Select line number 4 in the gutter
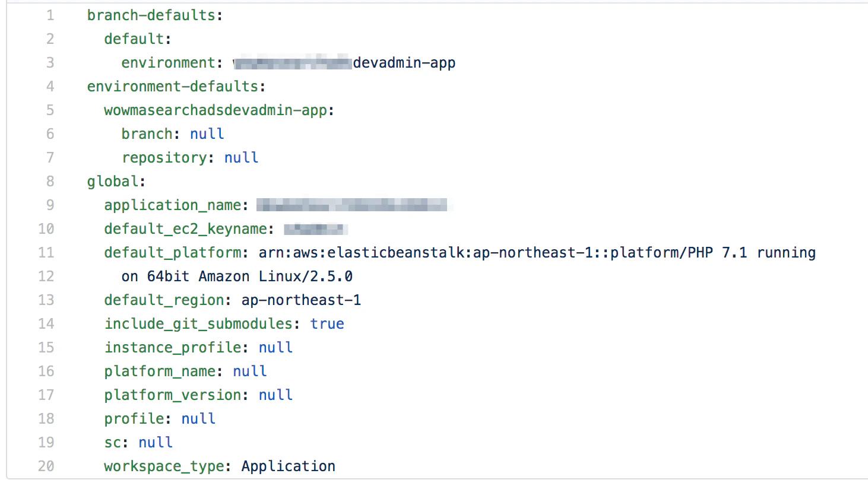This screenshot has width=868, height=502. tap(50, 87)
